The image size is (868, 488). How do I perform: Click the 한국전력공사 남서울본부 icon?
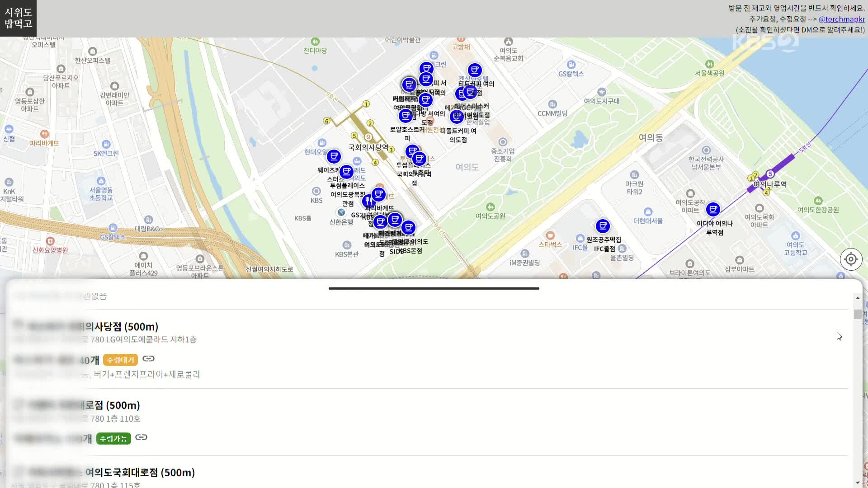click(706, 150)
